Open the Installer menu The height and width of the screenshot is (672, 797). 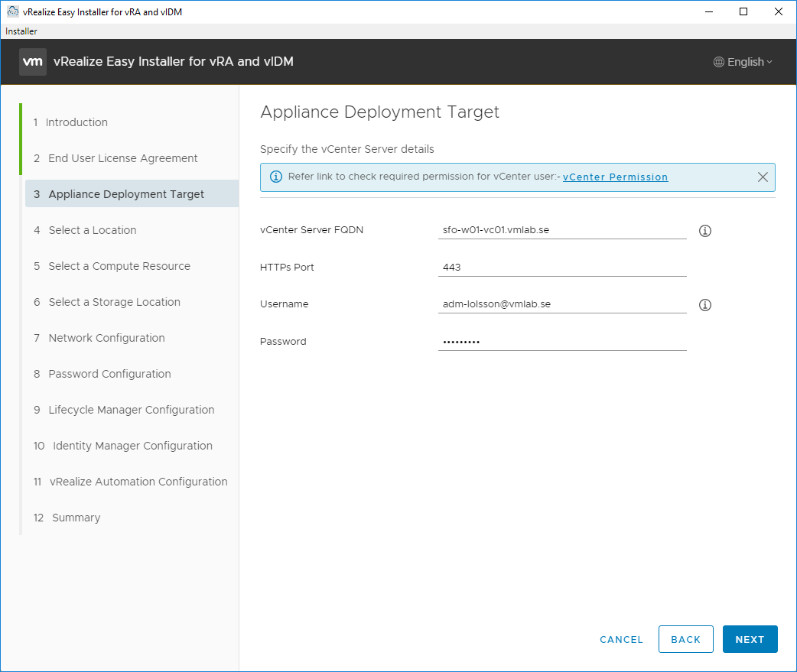tap(21, 31)
